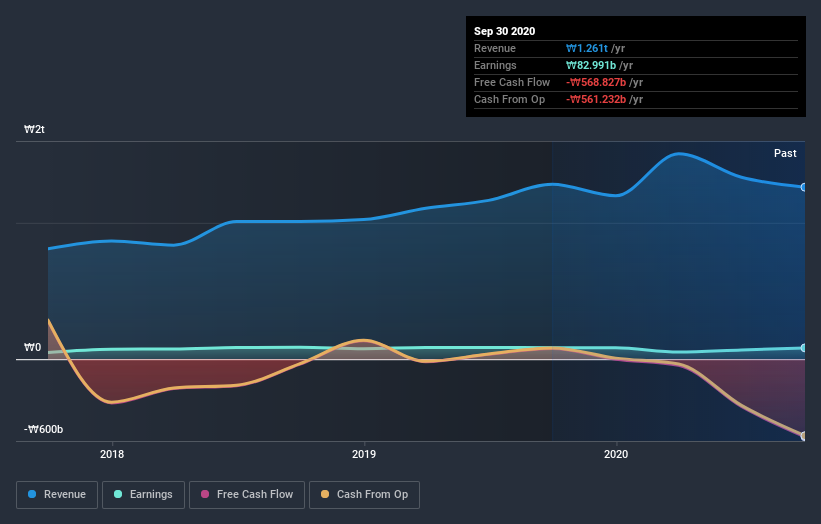
Task: Toggle the Revenue legend button
Action: tap(57, 495)
